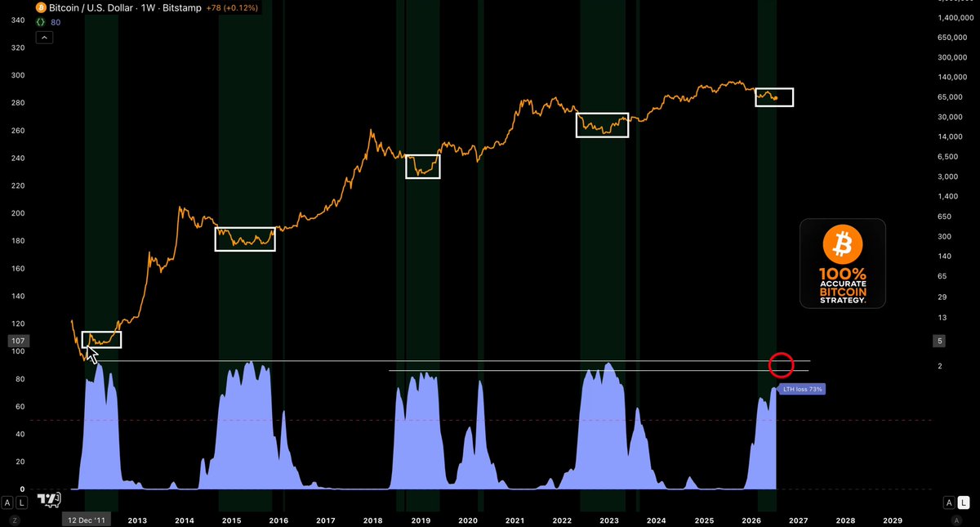Click the green curly-braces indicator script icon

tap(39, 22)
